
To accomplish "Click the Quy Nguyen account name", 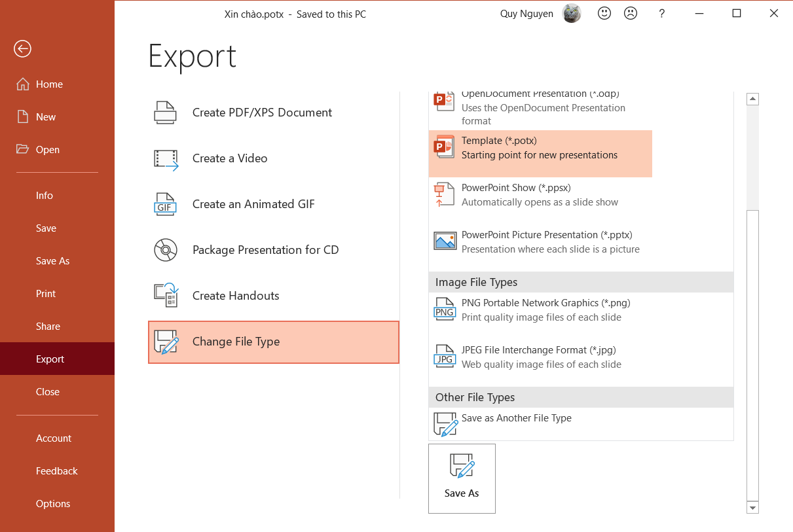I will pyautogui.click(x=526, y=14).
